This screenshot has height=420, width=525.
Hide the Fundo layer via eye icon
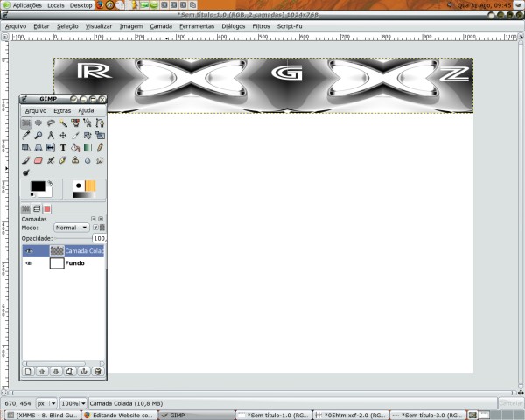(x=29, y=263)
